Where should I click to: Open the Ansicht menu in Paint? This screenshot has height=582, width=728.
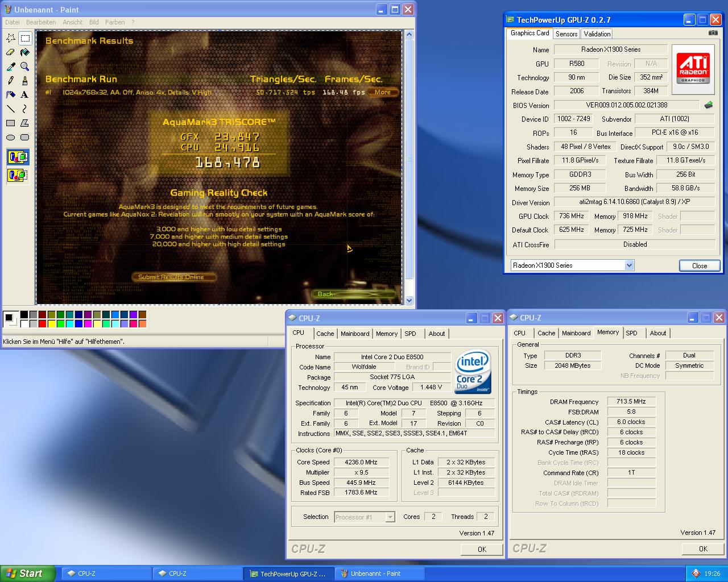[x=73, y=22]
